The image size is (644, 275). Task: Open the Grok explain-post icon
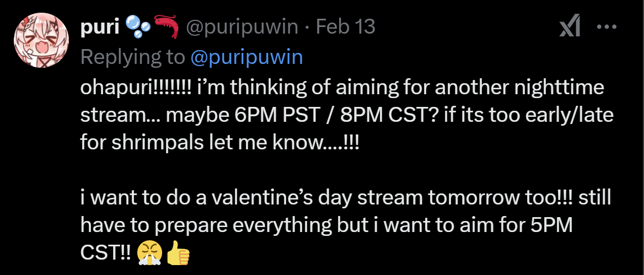click(x=570, y=28)
